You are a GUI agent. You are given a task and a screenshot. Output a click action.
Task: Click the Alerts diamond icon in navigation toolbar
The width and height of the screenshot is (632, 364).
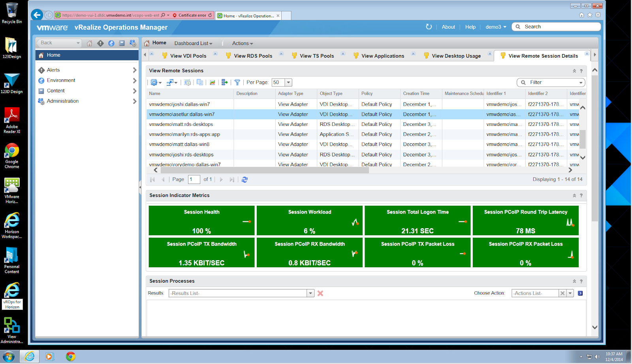click(x=100, y=43)
